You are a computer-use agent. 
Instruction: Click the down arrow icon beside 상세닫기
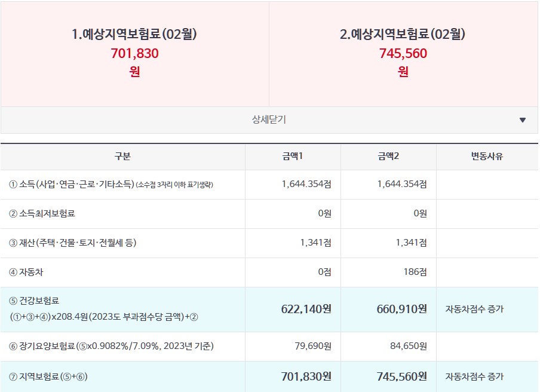[x=523, y=120]
